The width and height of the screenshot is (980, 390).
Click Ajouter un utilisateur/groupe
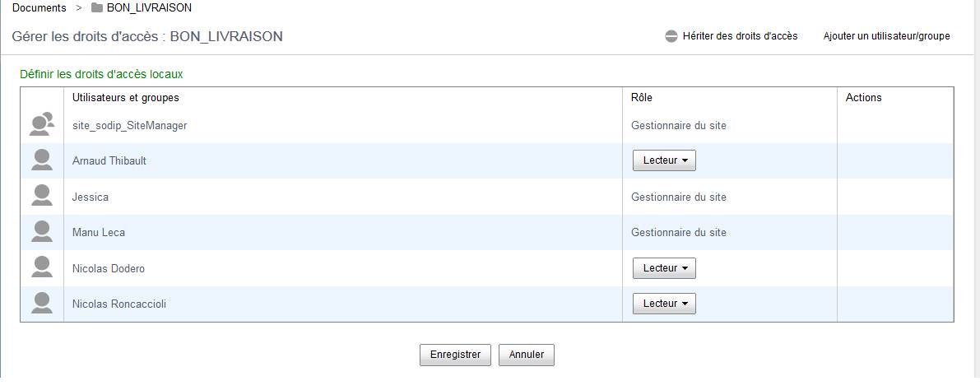coord(886,36)
